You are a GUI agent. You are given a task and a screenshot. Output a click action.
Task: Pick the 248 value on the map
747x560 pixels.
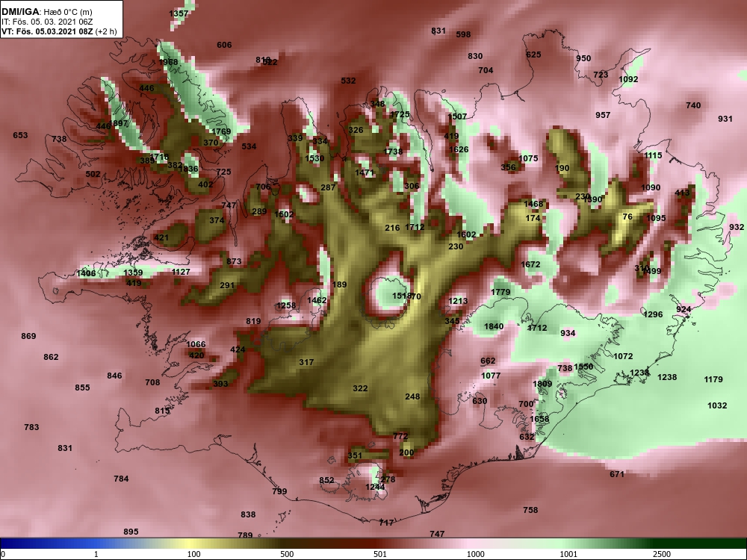pyautogui.click(x=412, y=396)
